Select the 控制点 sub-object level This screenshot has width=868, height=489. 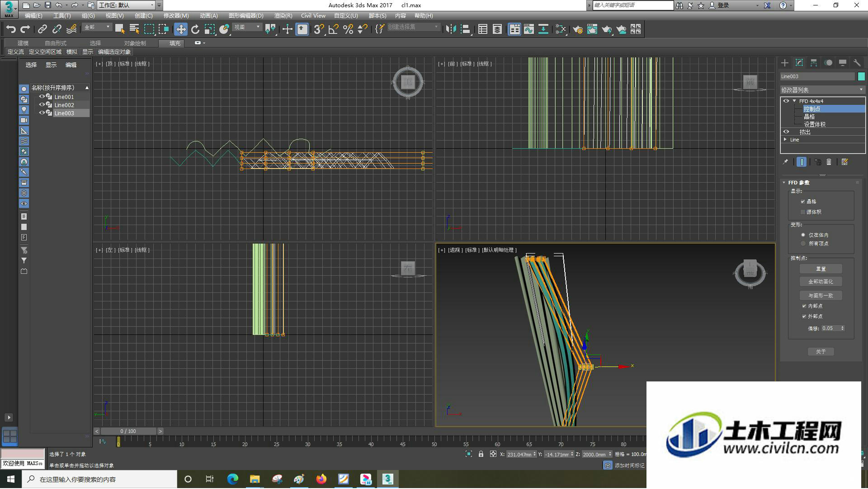(834, 109)
